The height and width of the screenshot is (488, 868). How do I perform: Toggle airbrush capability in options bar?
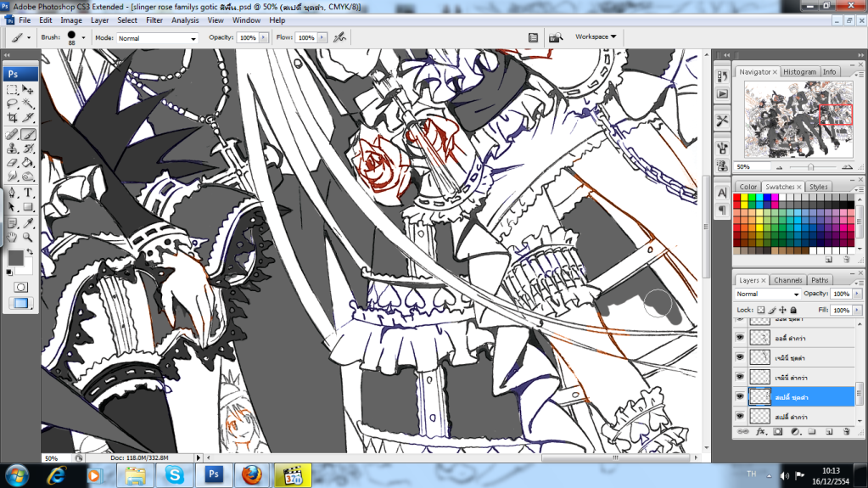[340, 37]
